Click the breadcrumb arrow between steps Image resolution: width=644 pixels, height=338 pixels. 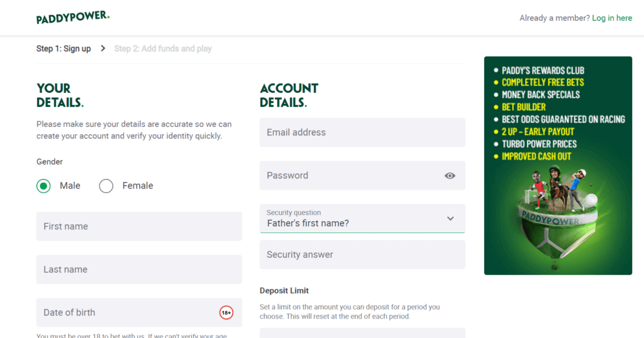coord(103,48)
